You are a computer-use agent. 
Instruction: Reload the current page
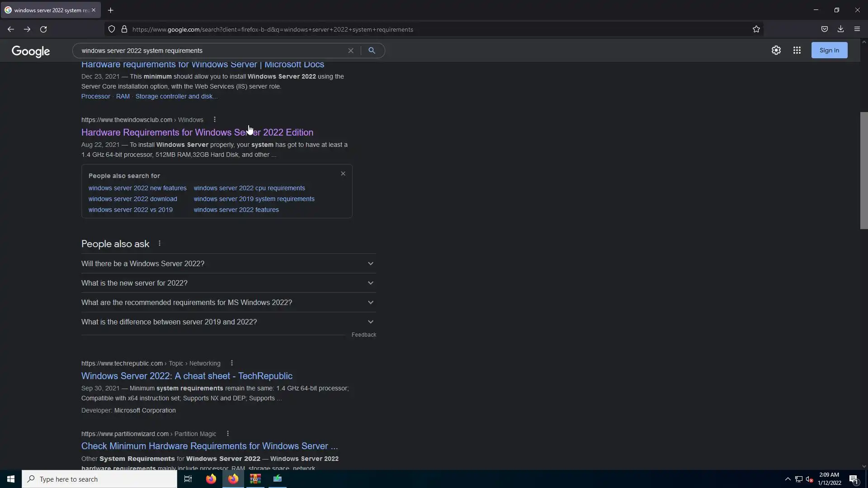click(x=43, y=29)
